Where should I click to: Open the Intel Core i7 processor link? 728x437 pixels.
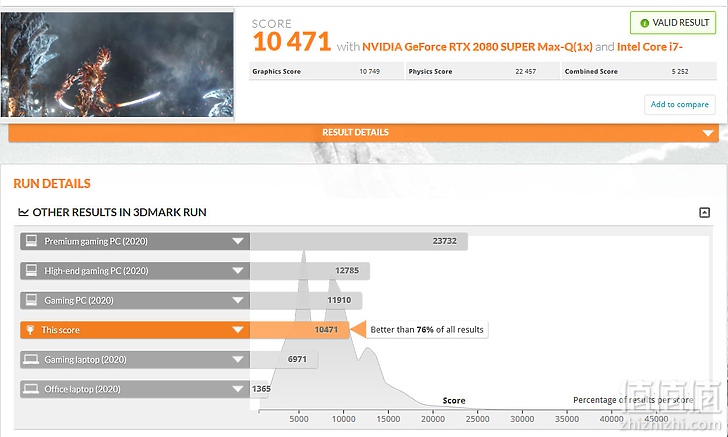click(650, 47)
